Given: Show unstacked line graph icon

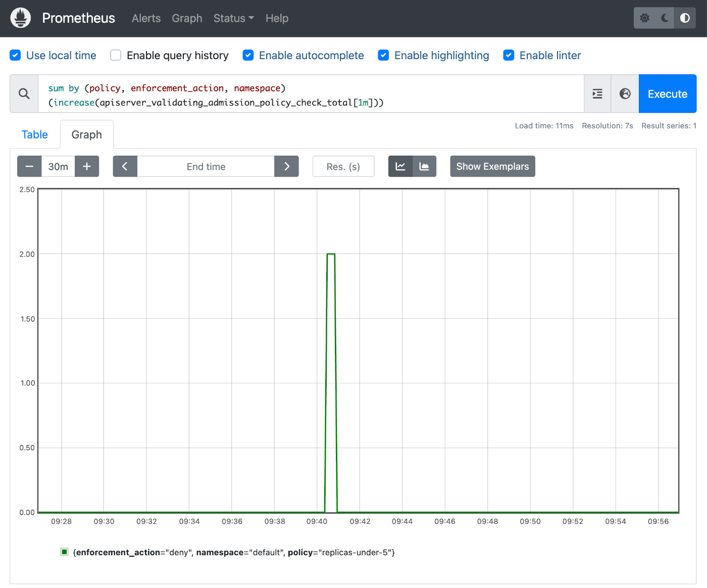Looking at the screenshot, I should (x=400, y=166).
